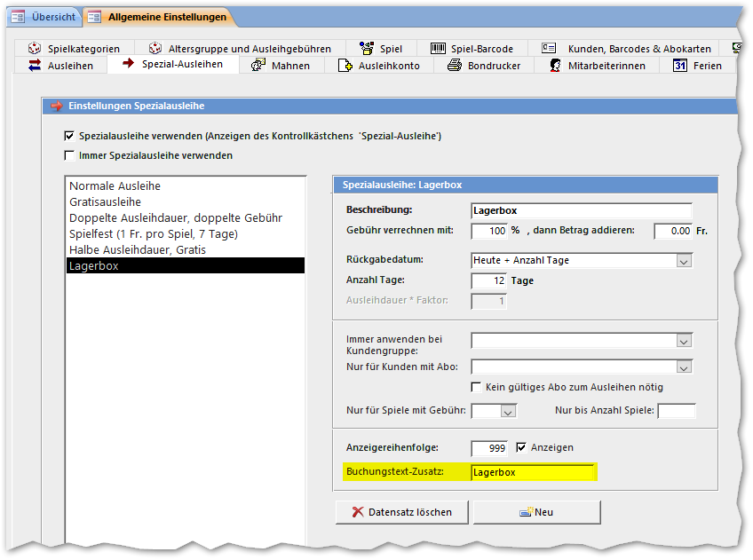
Task: Select 'Normale Ausleihe' in the list
Action: click(x=186, y=185)
